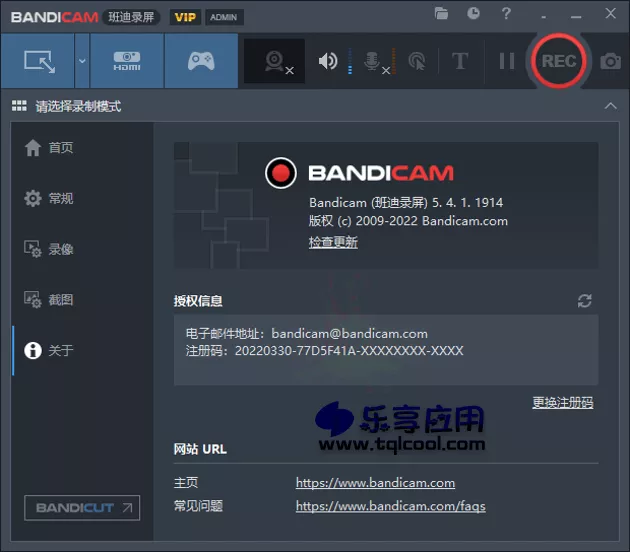This screenshot has width=630, height=552.
Task: Click the small compact-mode dash button
Action: pyautogui.click(x=544, y=17)
